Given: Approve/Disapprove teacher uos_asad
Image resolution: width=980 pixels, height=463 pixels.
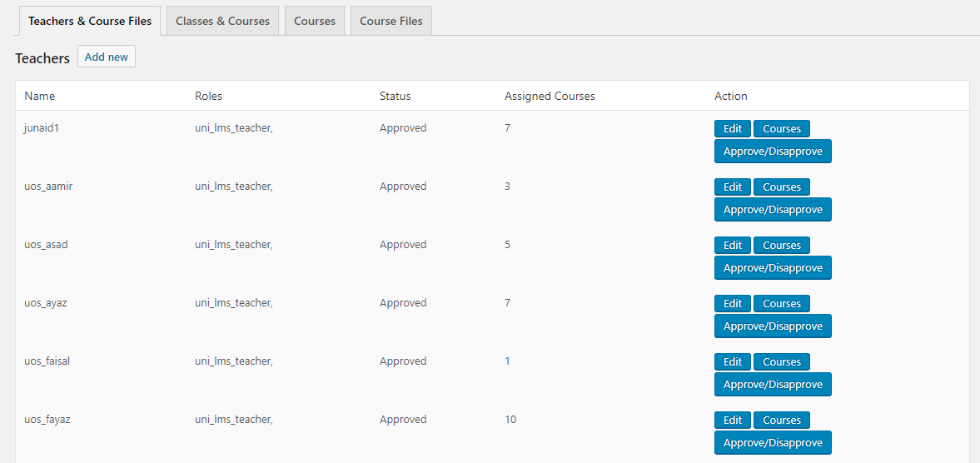Looking at the screenshot, I should (x=773, y=268).
